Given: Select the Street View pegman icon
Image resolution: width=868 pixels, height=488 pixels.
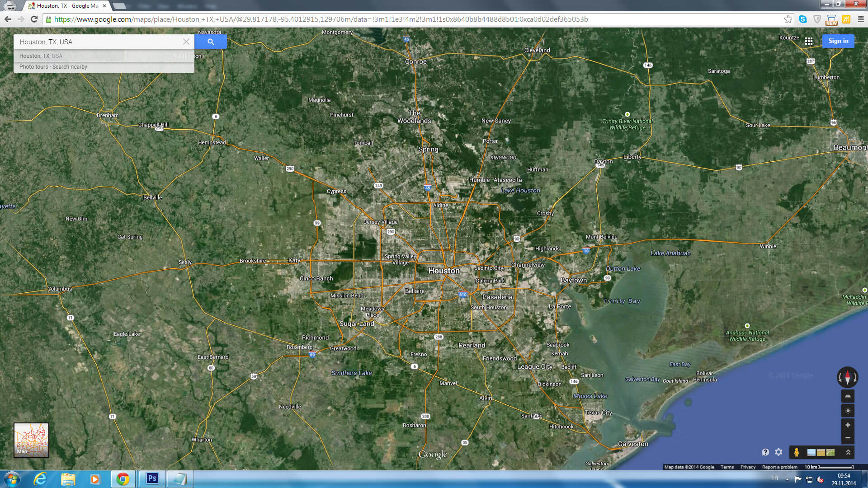Looking at the screenshot, I should 797,452.
